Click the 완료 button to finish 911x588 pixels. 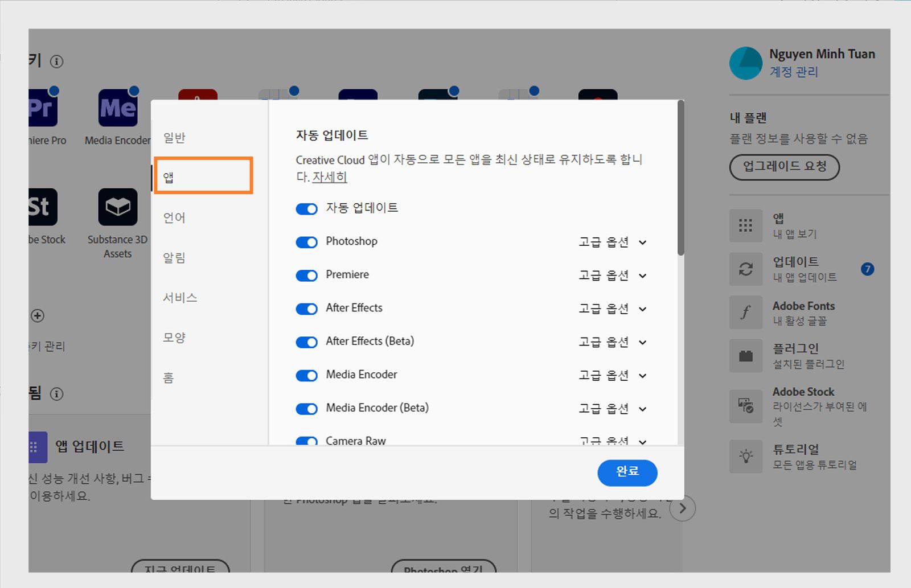pos(627,472)
